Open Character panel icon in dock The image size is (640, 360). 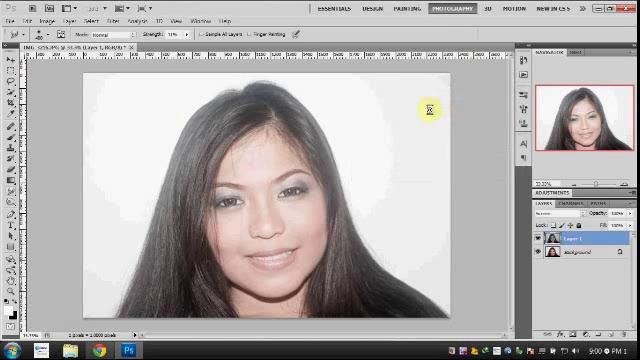coord(524,144)
